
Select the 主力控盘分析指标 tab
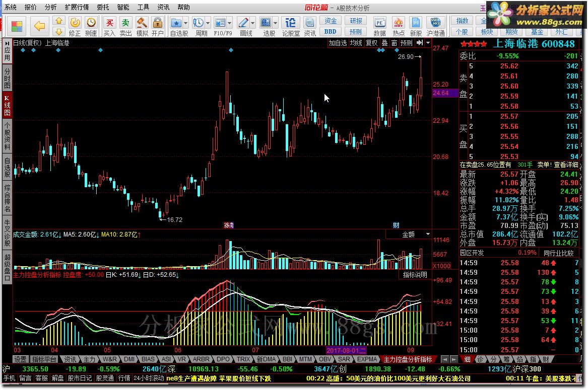(x=408, y=359)
